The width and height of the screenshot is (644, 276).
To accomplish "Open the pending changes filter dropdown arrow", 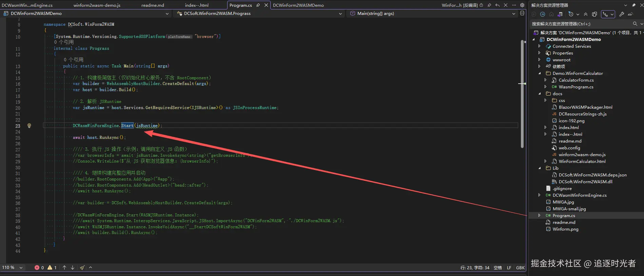I will click(x=578, y=14).
